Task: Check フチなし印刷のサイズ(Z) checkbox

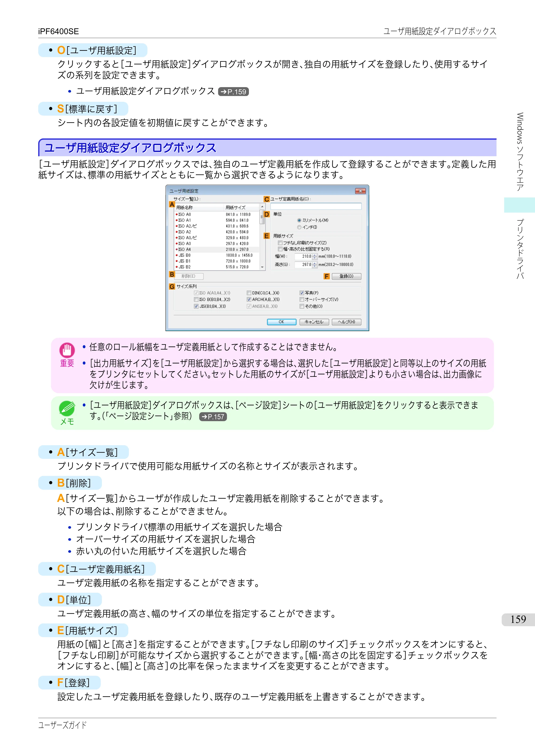Action: coord(280,243)
